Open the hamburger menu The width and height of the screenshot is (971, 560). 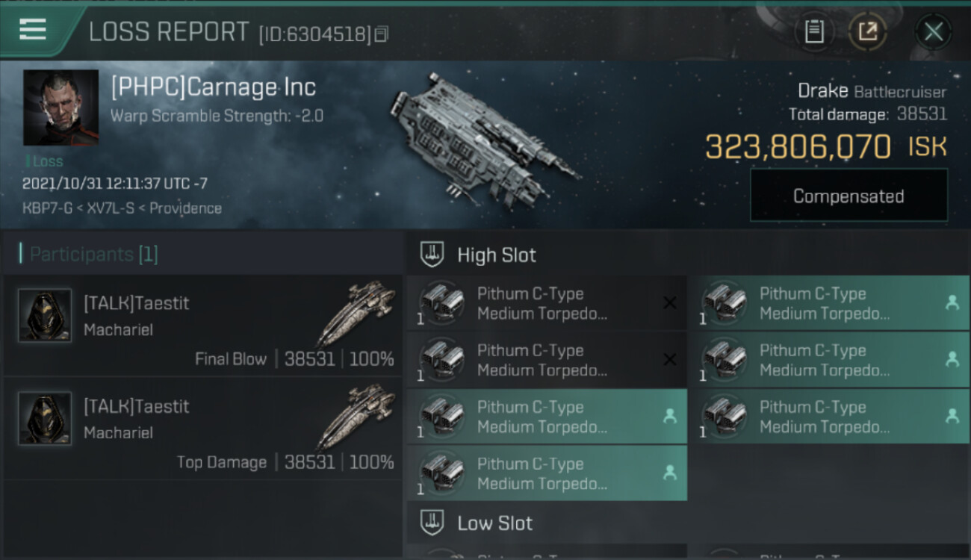33,30
